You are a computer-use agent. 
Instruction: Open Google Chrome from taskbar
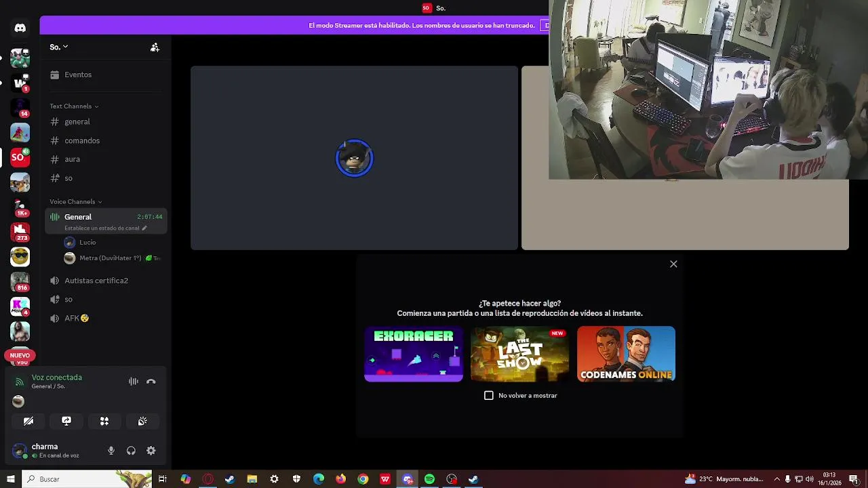coord(363,479)
